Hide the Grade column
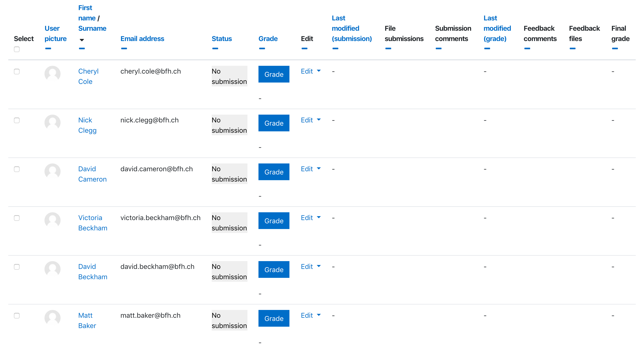This screenshot has height=359, width=644. coord(262,48)
